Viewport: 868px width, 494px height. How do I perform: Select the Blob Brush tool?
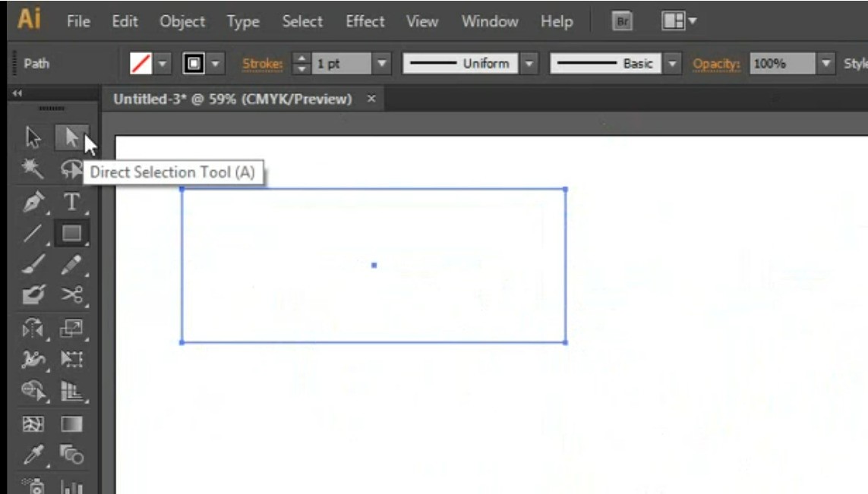(33, 295)
